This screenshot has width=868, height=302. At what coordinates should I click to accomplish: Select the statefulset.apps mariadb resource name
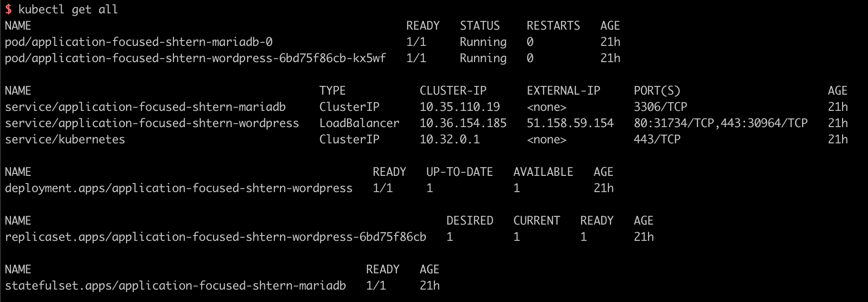pyautogui.click(x=175, y=286)
